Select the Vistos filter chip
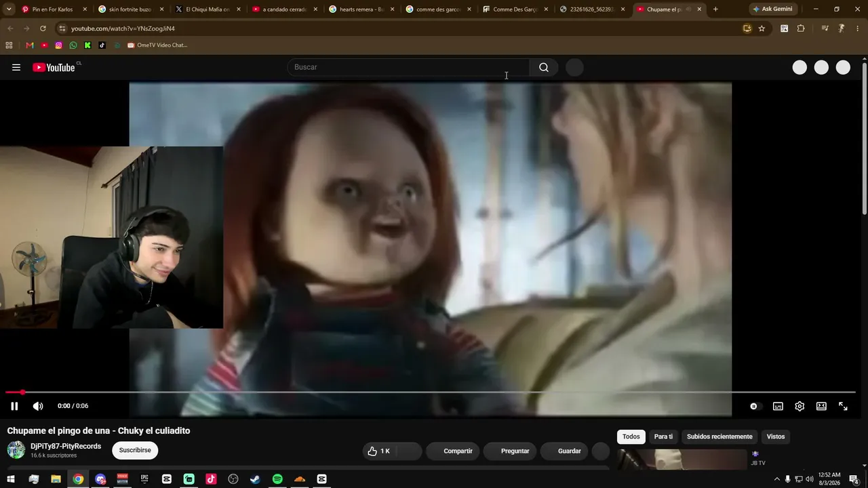 [x=776, y=436]
